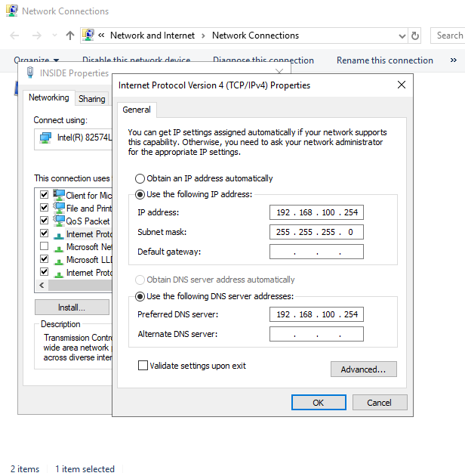Click the Microsoft LLDP protocol icon

(x=59, y=259)
